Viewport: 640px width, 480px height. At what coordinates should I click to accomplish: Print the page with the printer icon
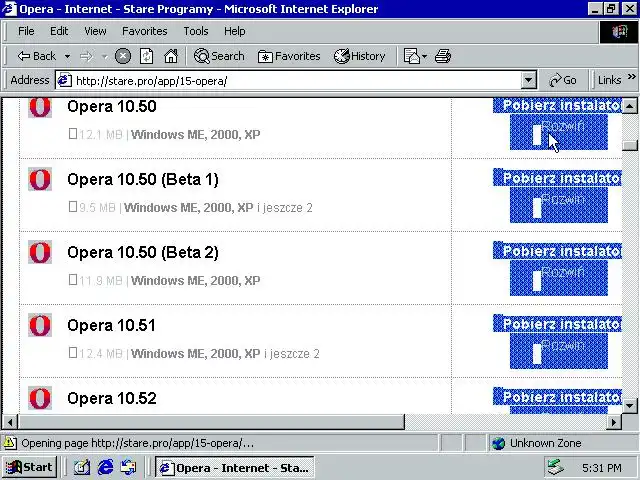pyautogui.click(x=443, y=56)
